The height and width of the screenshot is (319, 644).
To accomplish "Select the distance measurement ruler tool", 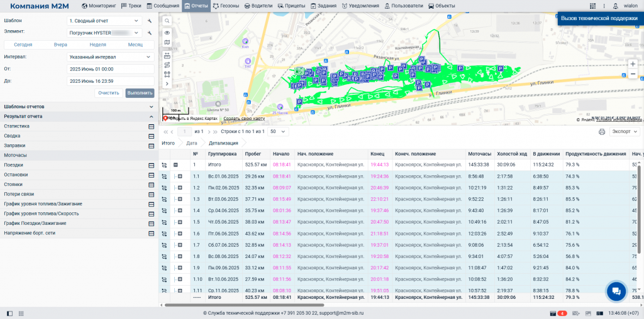I will 167,55.
